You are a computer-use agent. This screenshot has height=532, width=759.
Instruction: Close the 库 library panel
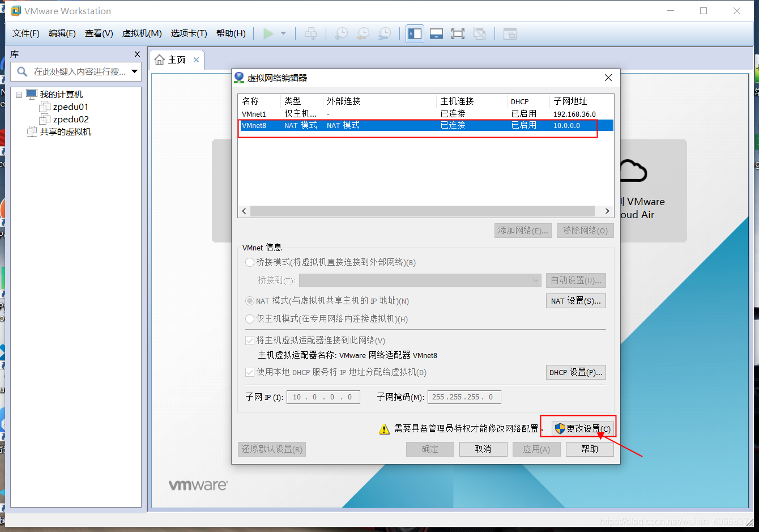137,54
